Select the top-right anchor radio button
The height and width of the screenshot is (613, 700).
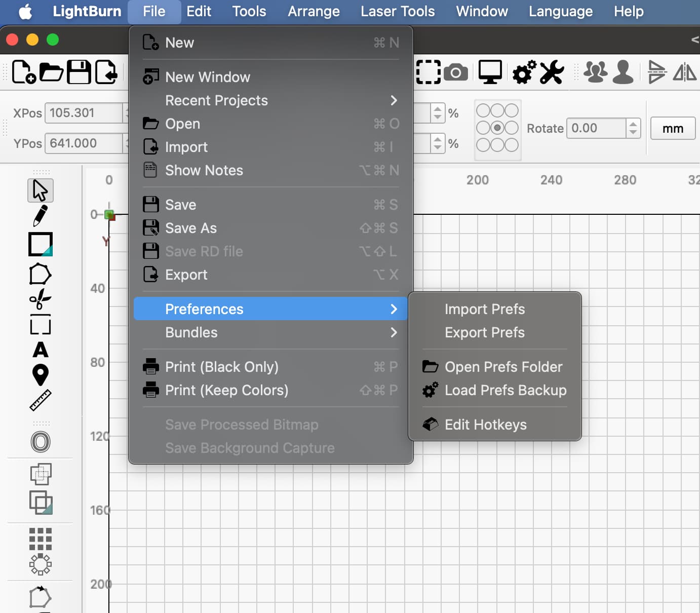coord(512,110)
